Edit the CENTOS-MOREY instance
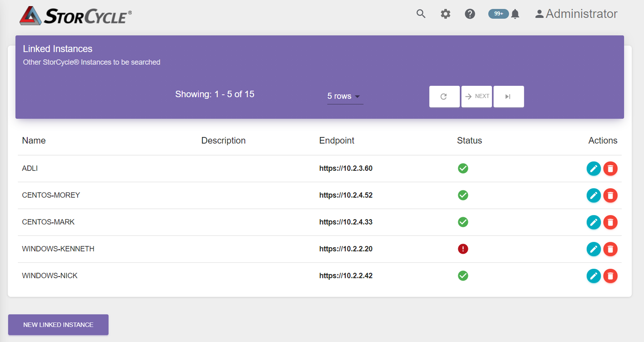The height and width of the screenshot is (342, 644). click(x=593, y=195)
